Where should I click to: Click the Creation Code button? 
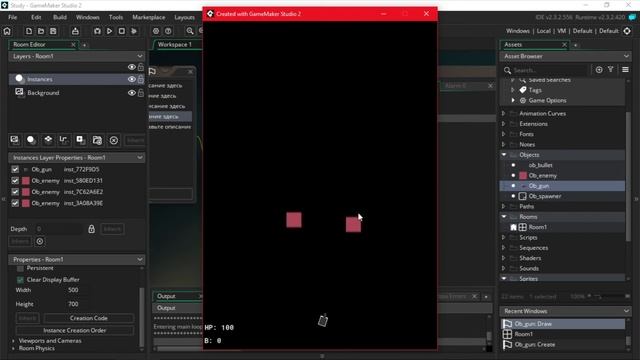89,318
